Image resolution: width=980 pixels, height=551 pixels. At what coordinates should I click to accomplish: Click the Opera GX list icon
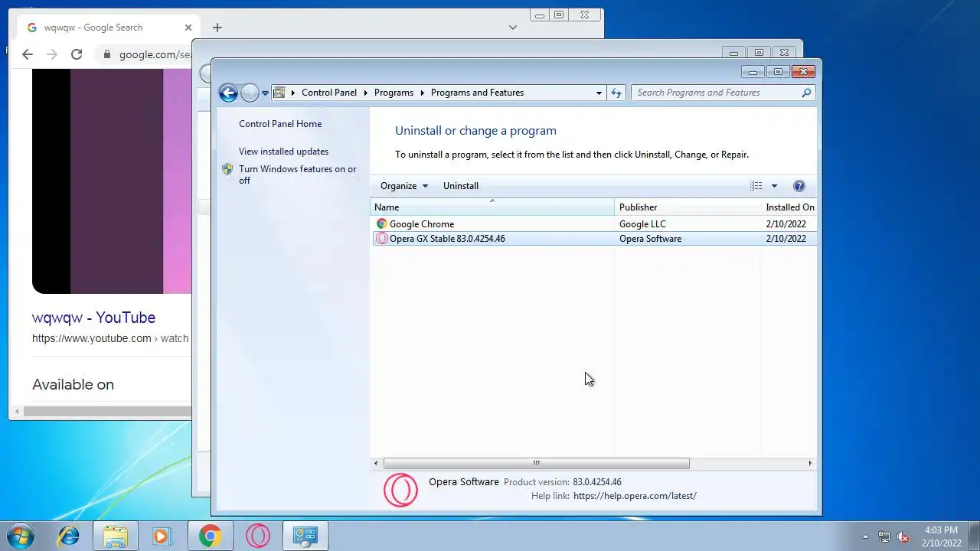(382, 239)
